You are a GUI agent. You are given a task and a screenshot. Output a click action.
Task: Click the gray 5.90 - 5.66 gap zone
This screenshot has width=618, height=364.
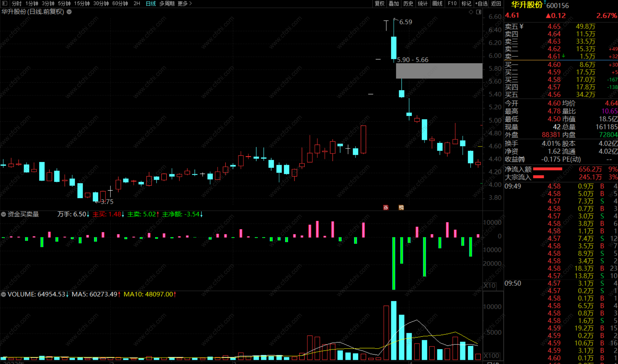pos(439,71)
